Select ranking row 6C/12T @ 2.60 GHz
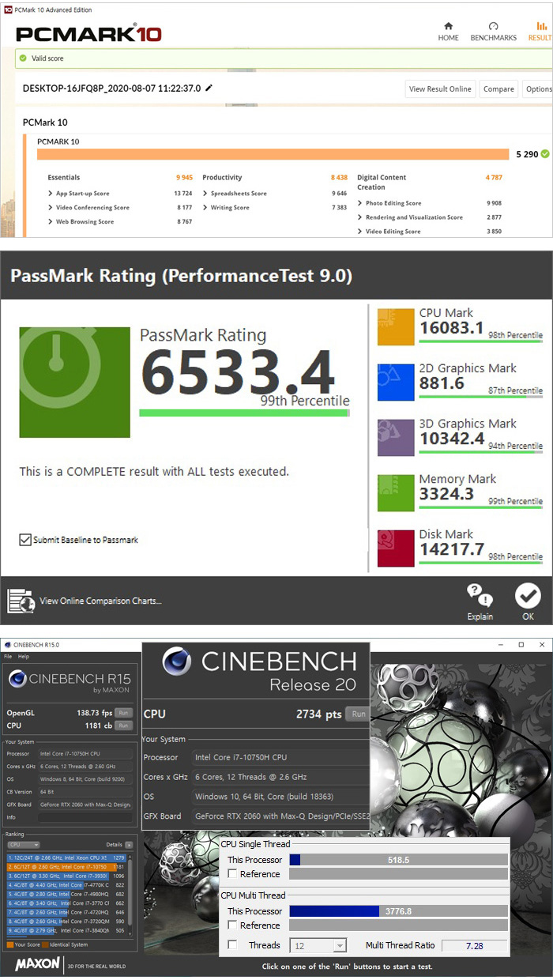The width and height of the screenshot is (553, 980). coord(66,867)
